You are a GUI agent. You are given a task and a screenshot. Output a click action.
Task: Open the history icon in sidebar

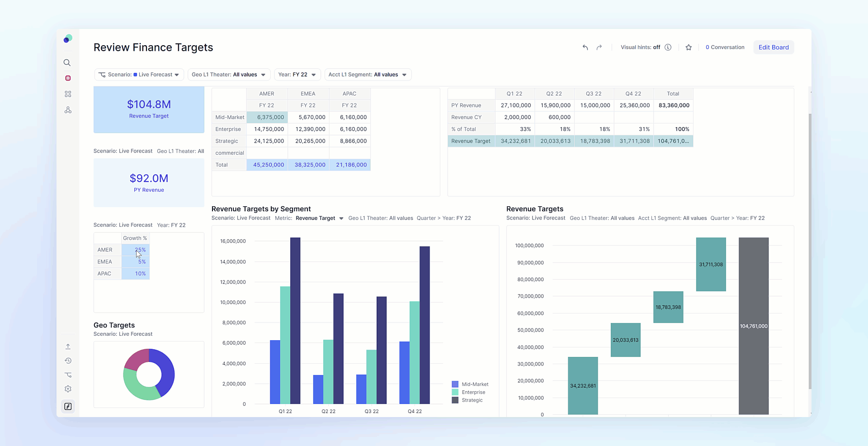68,361
